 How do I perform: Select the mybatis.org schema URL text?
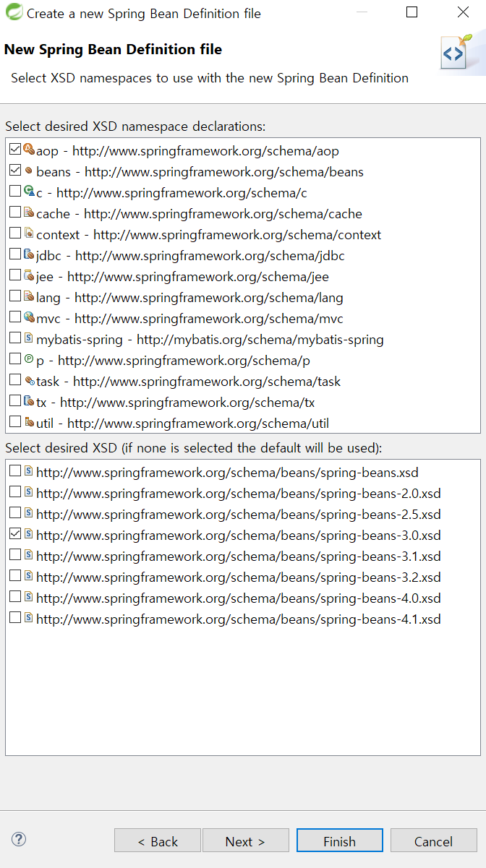pos(260,339)
